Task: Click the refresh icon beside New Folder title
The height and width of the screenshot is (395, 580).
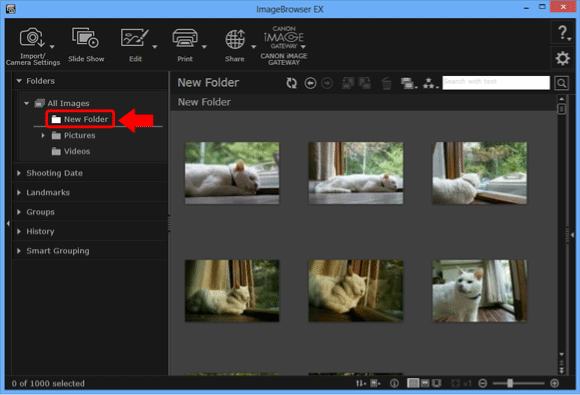Action: 291,83
